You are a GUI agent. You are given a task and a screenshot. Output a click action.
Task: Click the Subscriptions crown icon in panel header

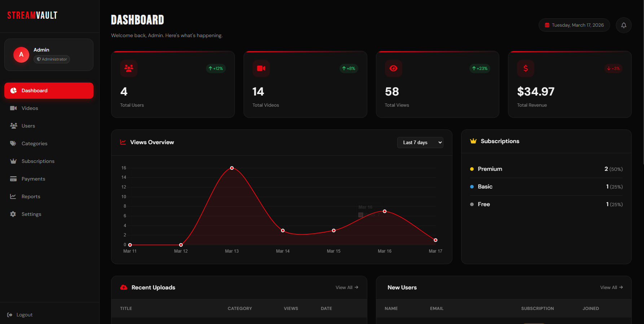tap(473, 141)
